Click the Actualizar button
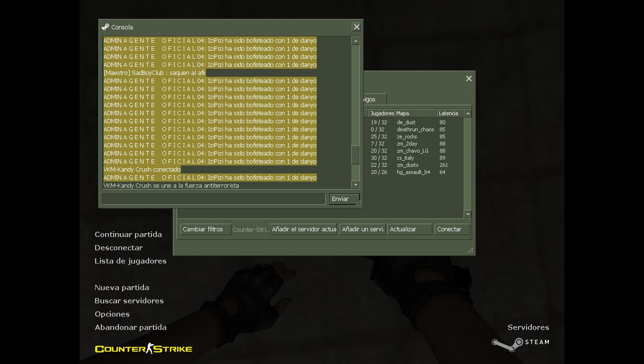 410,229
